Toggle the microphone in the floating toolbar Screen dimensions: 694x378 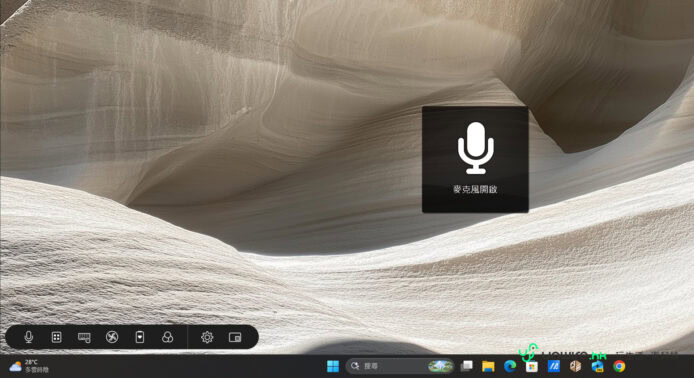[29, 337]
